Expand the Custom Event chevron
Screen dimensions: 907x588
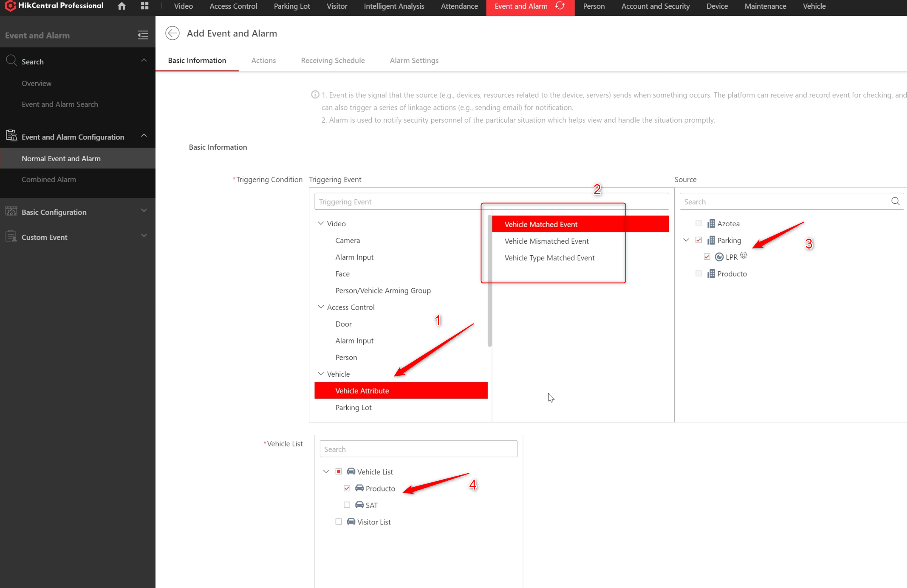click(x=144, y=235)
